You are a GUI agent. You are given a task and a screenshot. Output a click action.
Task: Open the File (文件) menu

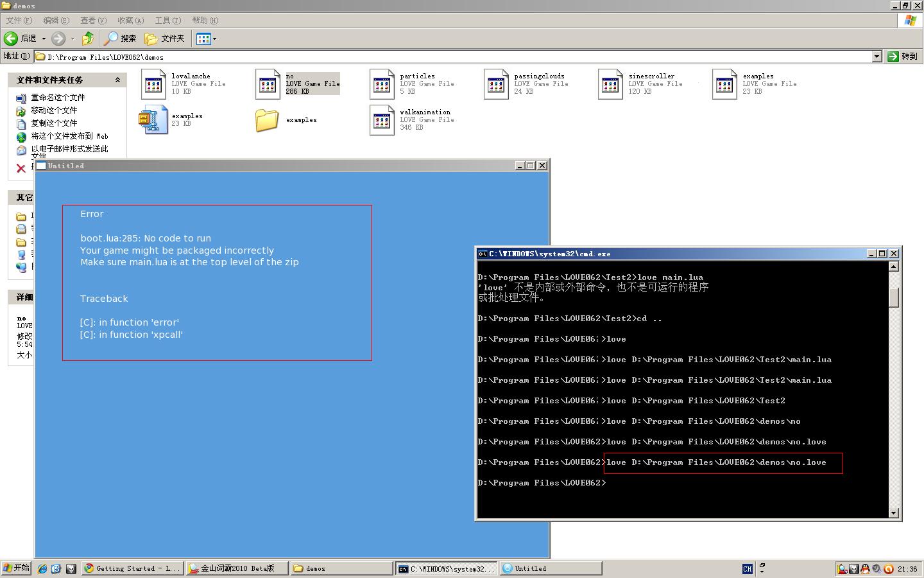click(x=19, y=21)
